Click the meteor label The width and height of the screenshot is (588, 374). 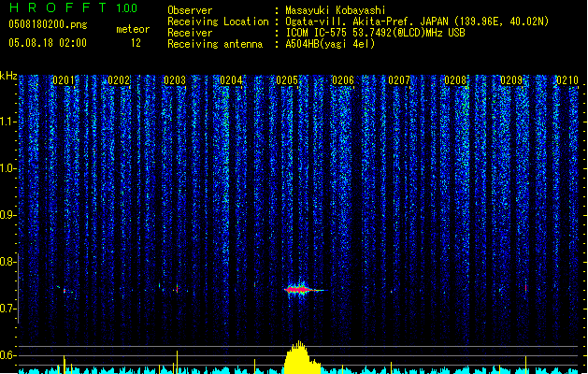click(133, 29)
